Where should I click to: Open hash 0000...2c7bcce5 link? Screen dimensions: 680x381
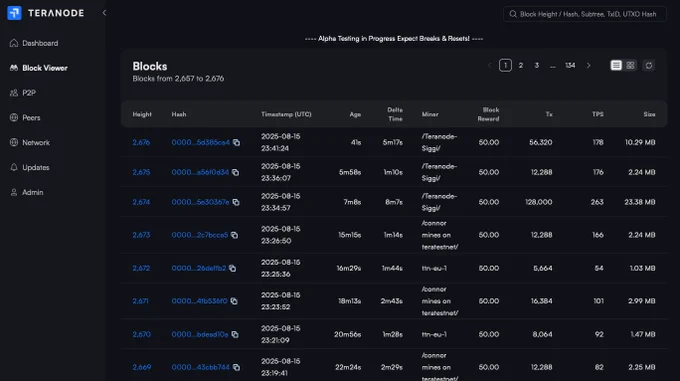click(x=199, y=235)
